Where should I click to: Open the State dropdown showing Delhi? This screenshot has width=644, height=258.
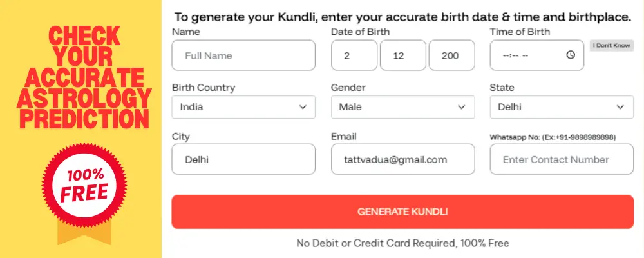coord(561,107)
